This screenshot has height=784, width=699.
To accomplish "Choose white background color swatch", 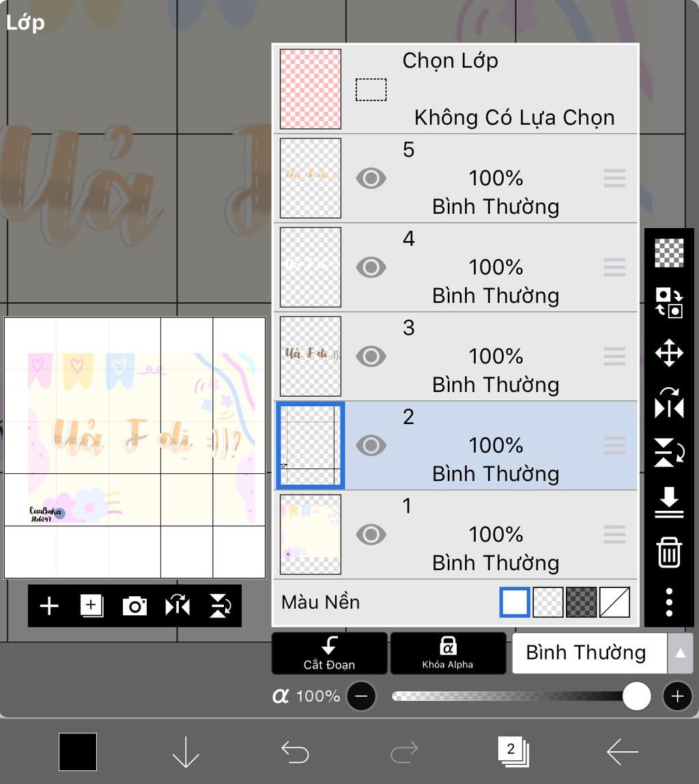I will (515, 602).
